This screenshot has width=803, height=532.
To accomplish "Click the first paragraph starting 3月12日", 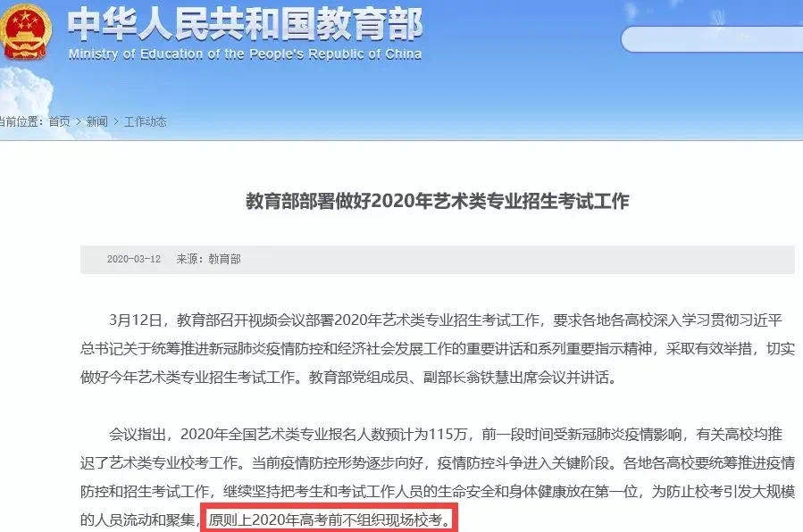I will pyautogui.click(x=438, y=349).
